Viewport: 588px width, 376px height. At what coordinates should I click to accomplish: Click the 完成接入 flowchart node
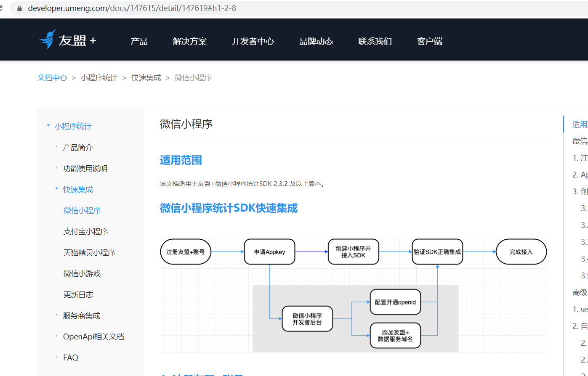point(521,252)
